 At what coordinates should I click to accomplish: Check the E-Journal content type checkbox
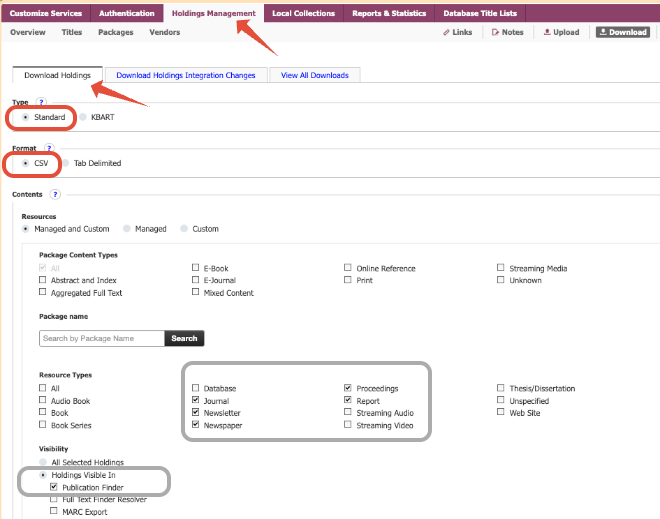(195, 280)
